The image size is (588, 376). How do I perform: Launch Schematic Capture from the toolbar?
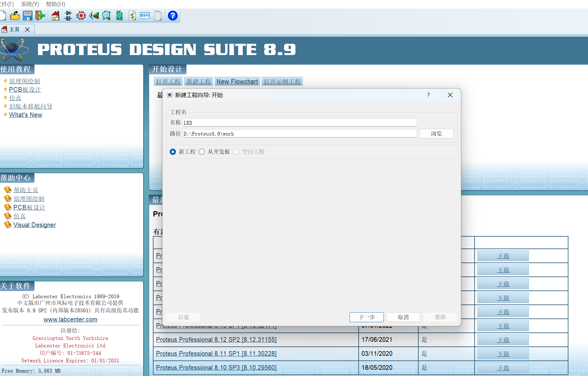click(68, 16)
